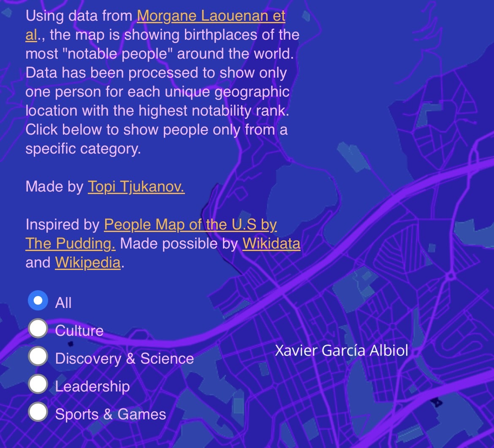Pick the Sports & Games radio button

38,412
